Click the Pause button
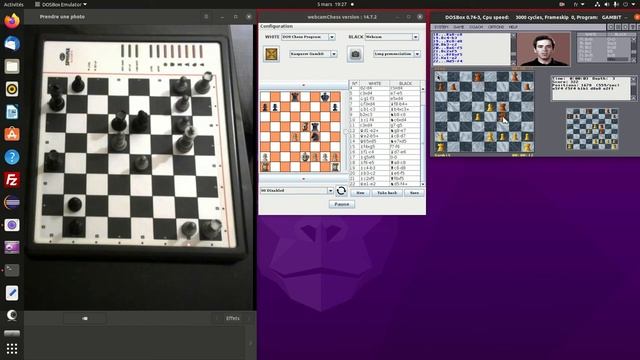 (x=342, y=204)
